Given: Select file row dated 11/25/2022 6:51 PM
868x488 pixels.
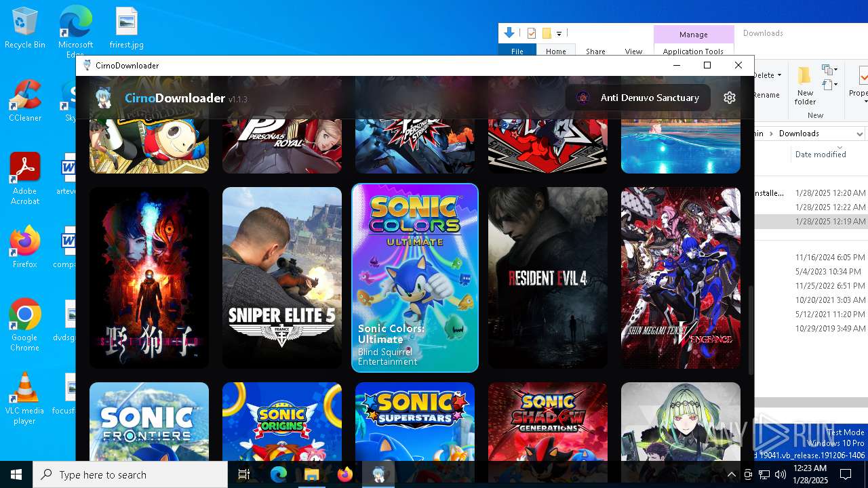Looking at the screenshot, I should pyautogui.click(x=810, y=286).
